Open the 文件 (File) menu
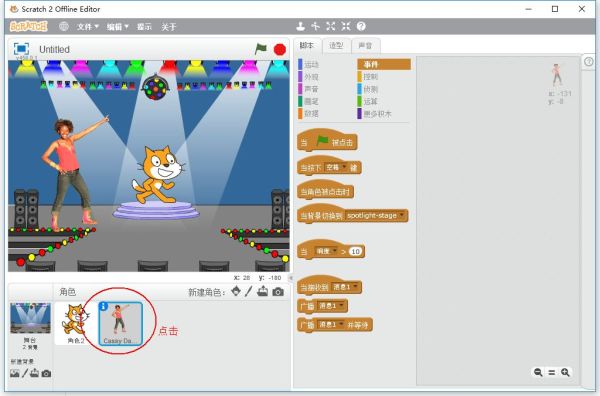 [88, 27]
